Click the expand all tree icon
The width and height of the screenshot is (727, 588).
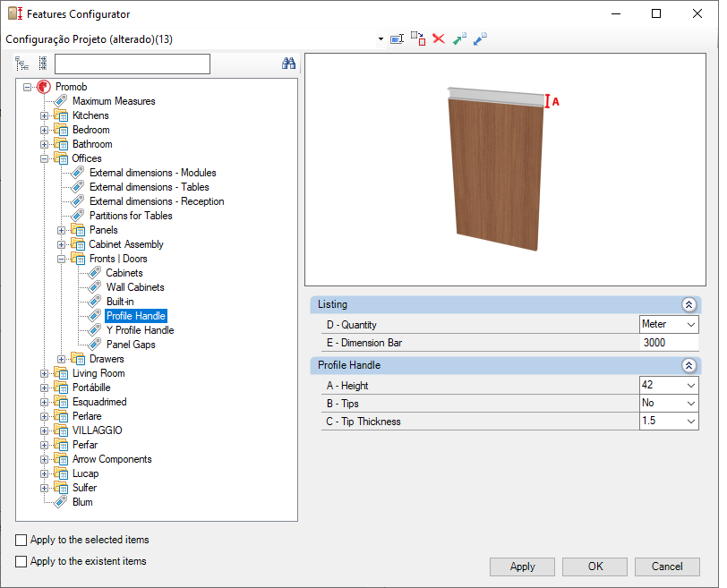pos(21,64)
